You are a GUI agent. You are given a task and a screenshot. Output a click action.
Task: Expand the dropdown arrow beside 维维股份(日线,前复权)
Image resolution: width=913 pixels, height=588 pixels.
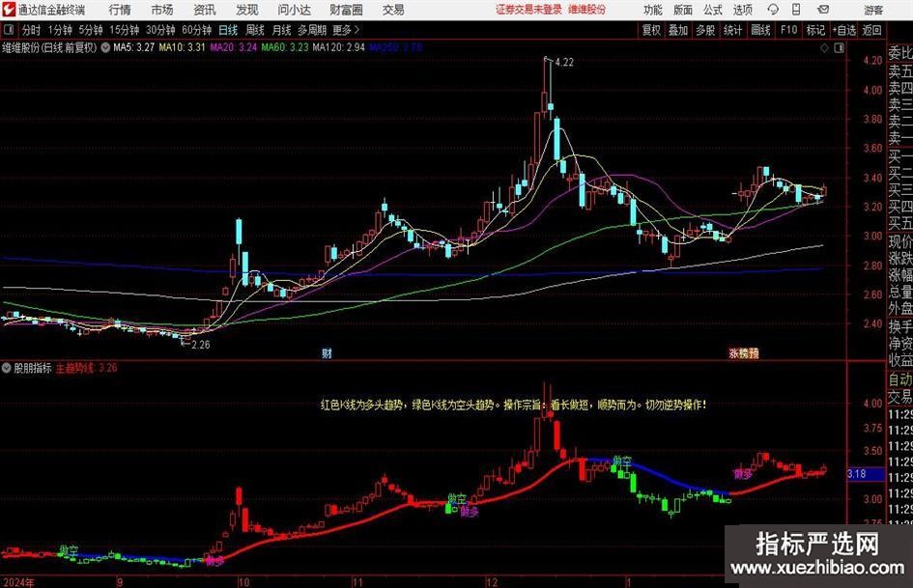[105, 47]
